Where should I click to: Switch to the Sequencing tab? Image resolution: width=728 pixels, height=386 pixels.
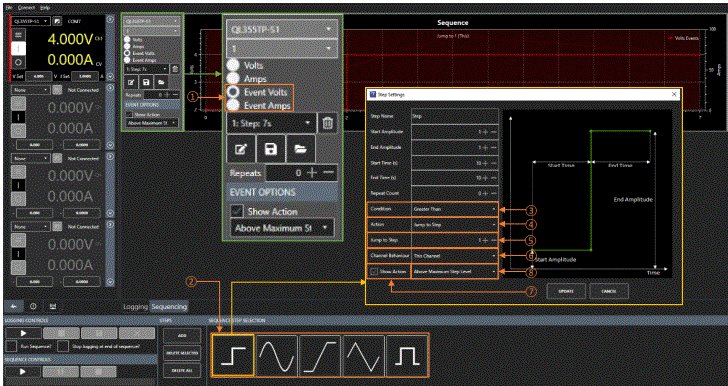coord(169,307)
